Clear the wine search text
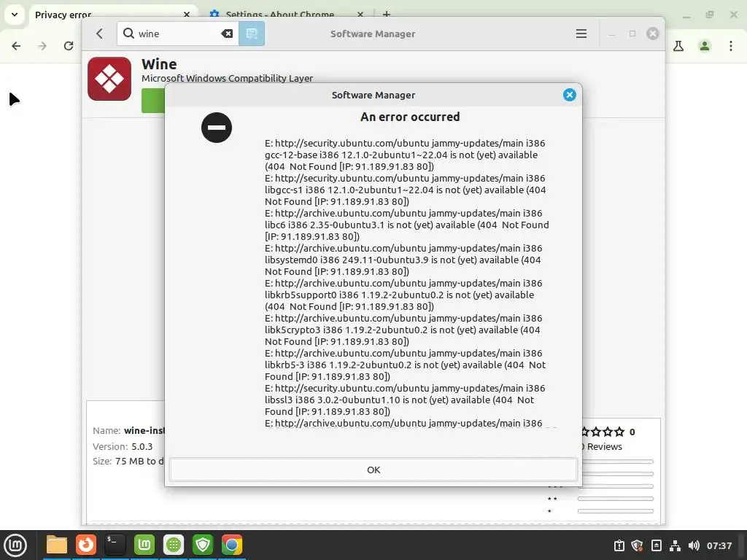Screen dimensions: 747x560 tap(228, 34)
